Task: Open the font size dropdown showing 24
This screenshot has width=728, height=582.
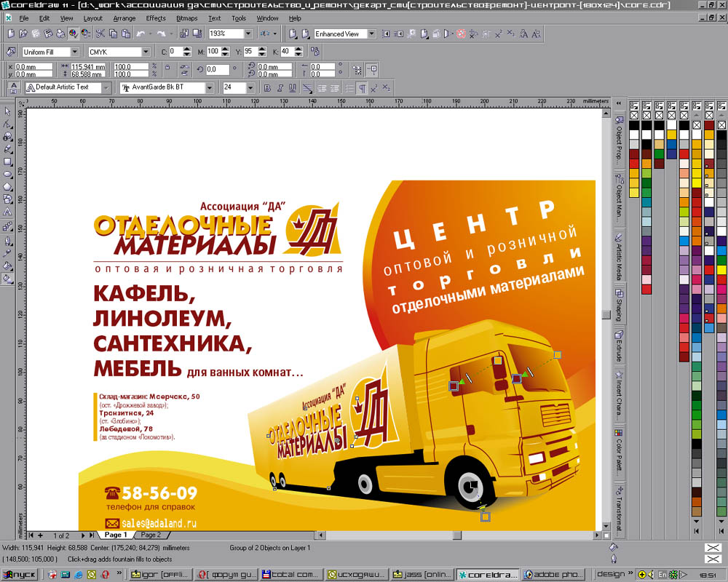Action: tap(250, 87)
